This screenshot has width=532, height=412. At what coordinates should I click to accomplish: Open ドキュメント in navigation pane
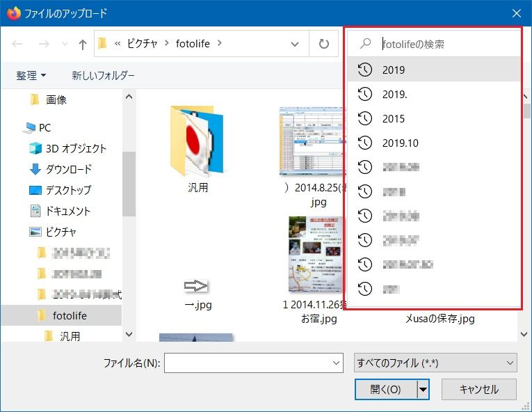tap(68, 211)
